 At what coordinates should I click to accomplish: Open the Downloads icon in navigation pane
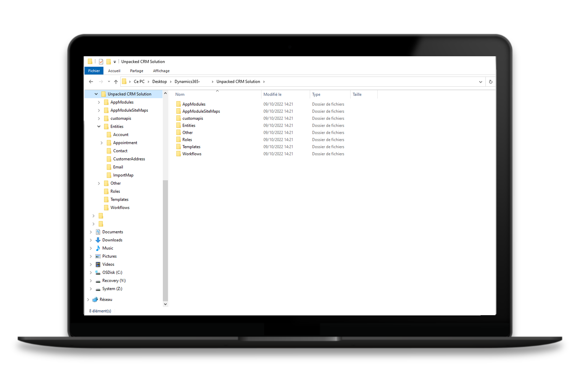tap(98, 240)
